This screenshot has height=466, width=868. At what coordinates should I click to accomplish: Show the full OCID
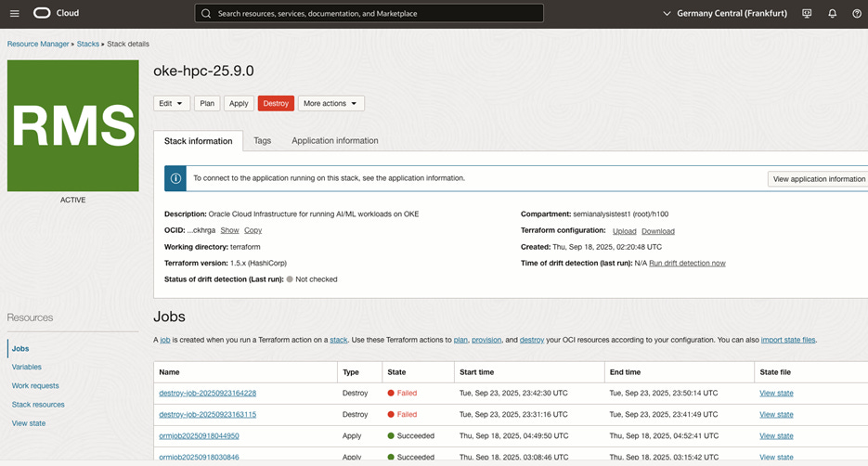[229, 230]
